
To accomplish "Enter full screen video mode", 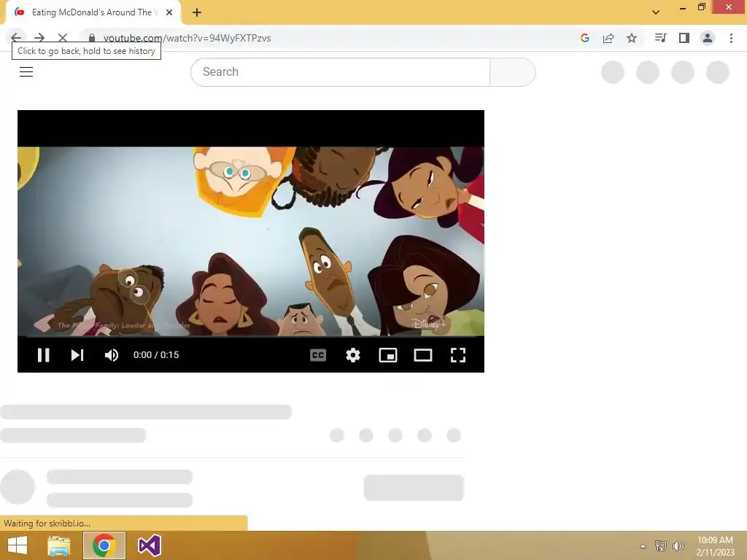I will [x=458, y=355].
